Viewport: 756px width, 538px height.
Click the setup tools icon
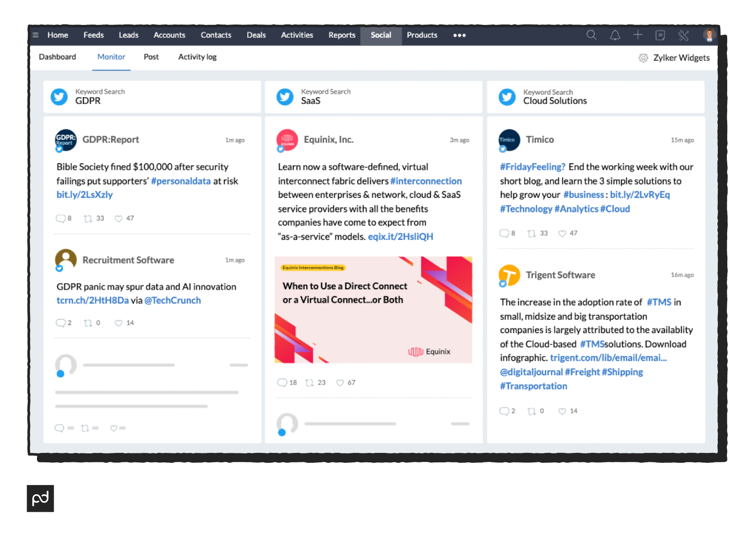[683, 35]
